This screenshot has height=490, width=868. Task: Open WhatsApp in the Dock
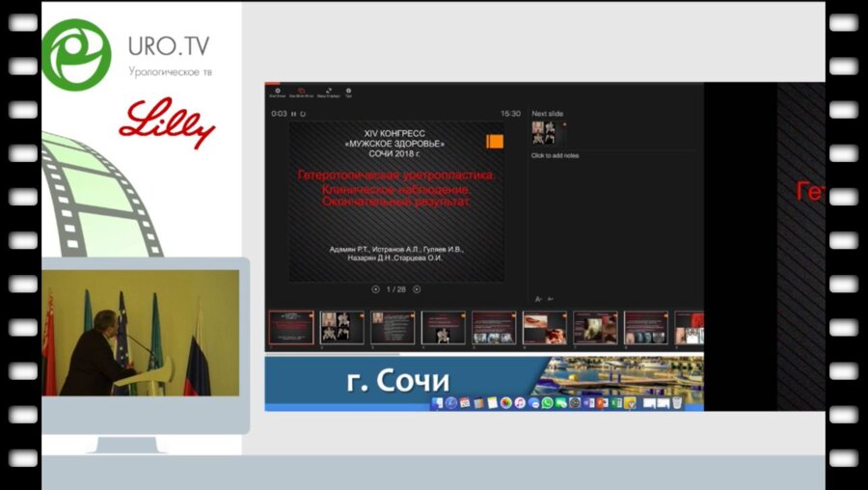pos(547,402)
